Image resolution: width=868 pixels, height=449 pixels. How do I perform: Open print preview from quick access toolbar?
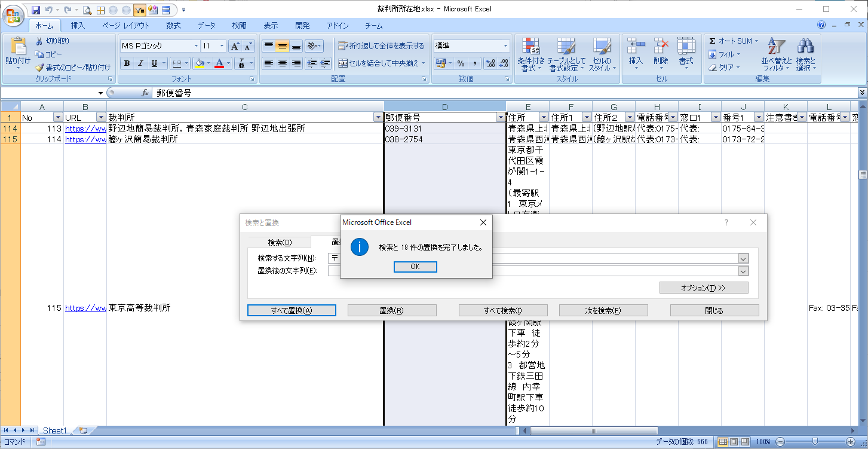coord(87,10)
